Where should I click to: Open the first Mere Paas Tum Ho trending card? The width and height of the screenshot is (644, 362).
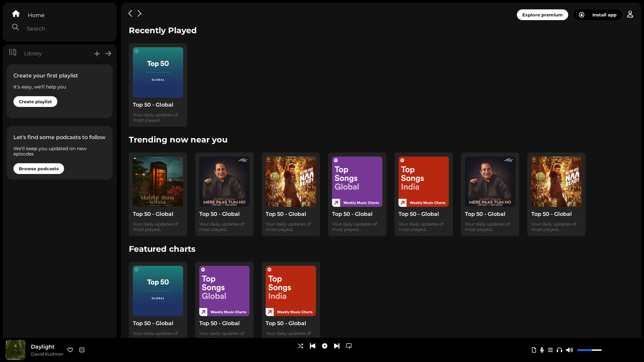(224, 194)
